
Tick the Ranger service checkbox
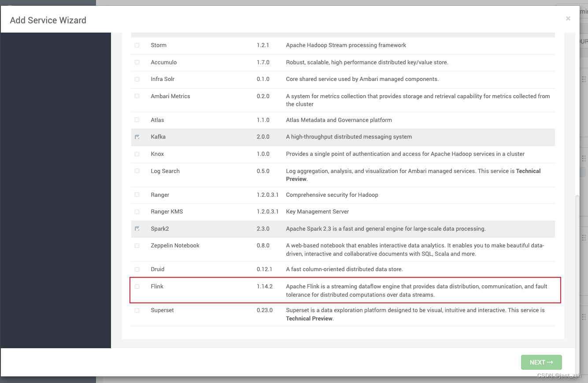coord(137,195)
